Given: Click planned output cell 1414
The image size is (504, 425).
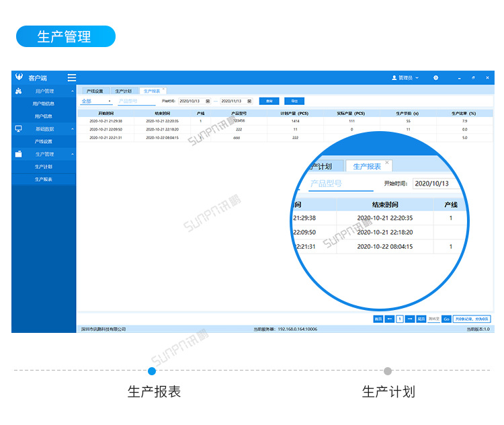Looking at the screenshot, I should [295, 121].
